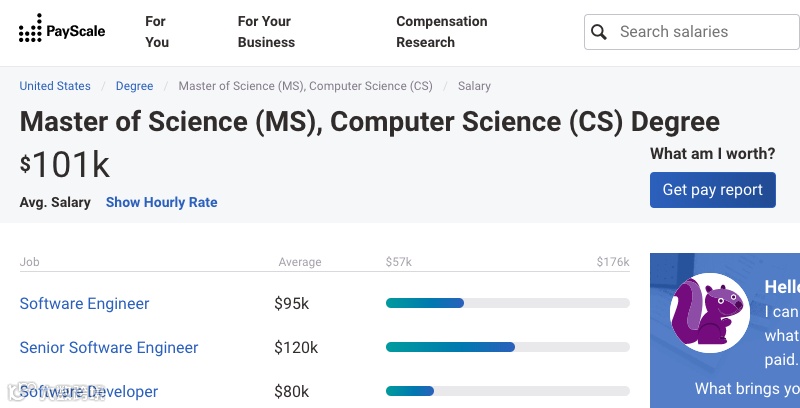Open the Compensation Research menu

tap(441, 32)
